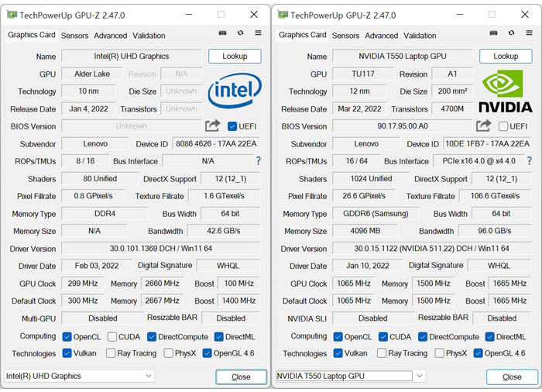Click the screenshot camera icon in Intel window
The image size is (542, 392).
223,33
